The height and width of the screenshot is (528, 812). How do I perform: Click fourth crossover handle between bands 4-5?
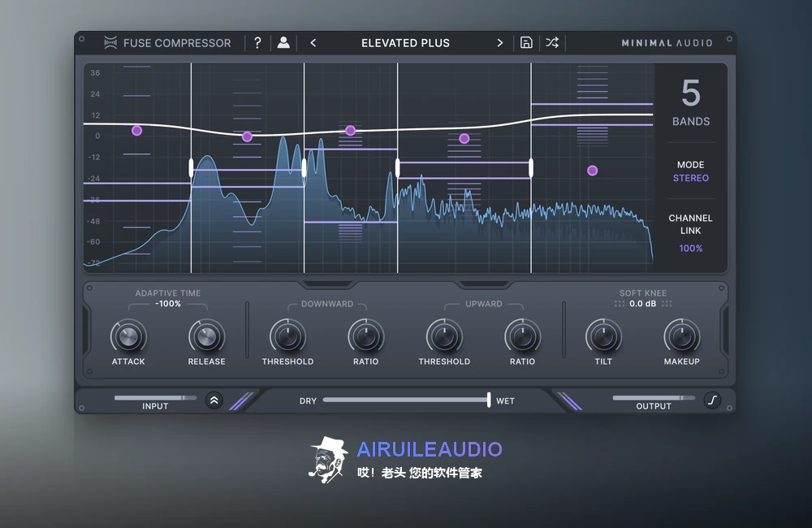click(x=531, y=168)
